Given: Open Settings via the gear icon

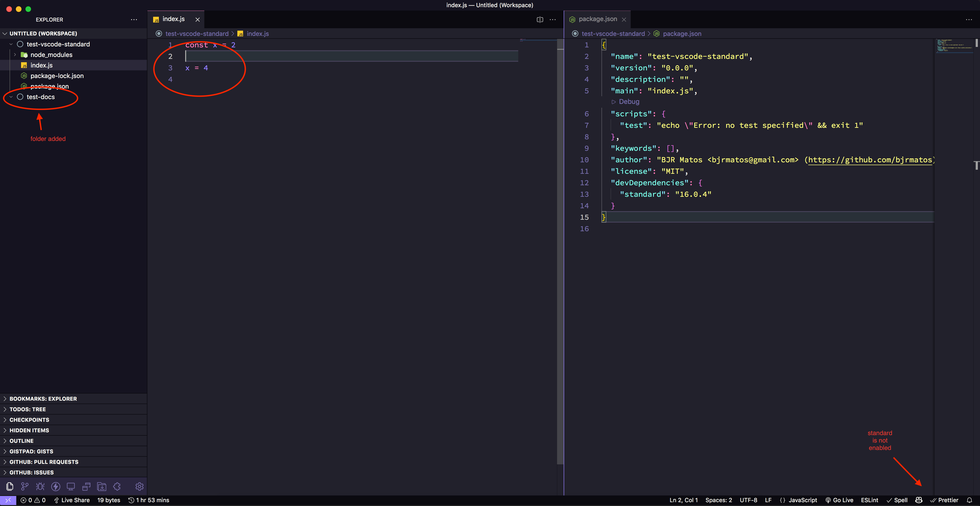Looking at the screenshot, I should point(139,486).
